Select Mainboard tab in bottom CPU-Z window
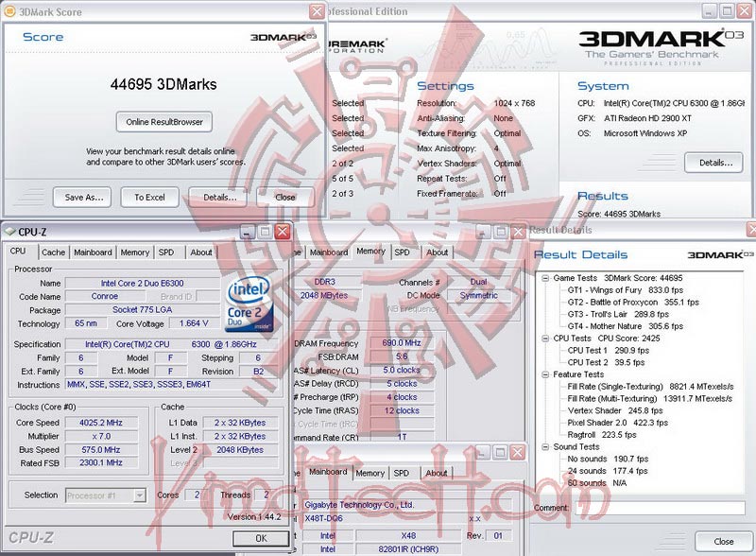The image size is (756, 556). point(328,472)
